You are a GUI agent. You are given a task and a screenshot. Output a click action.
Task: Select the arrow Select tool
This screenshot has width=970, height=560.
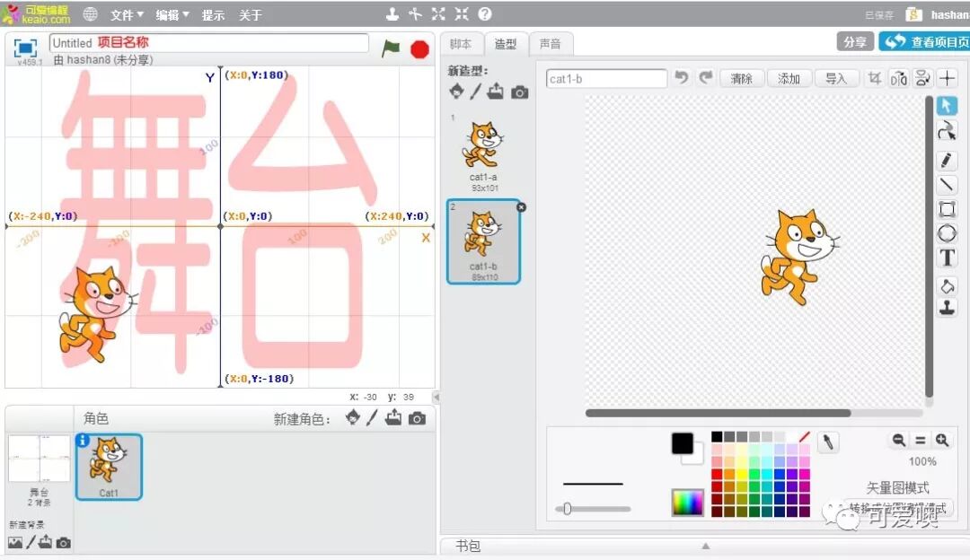click(x=947, y=106)
